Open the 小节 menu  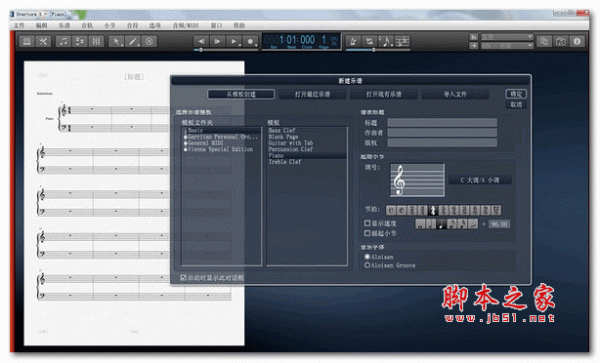click(x=109, y=25)
